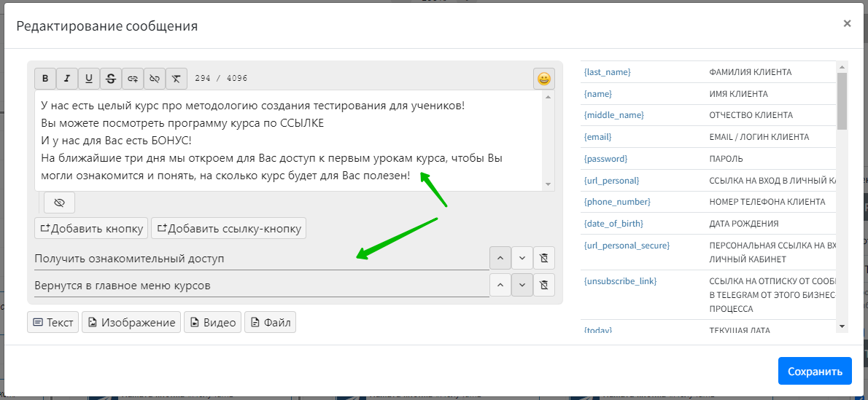Viewport: 868px width, 400px height.
Task: Insert a hyperlink via the link icon
Action: (x=133, y=79)
